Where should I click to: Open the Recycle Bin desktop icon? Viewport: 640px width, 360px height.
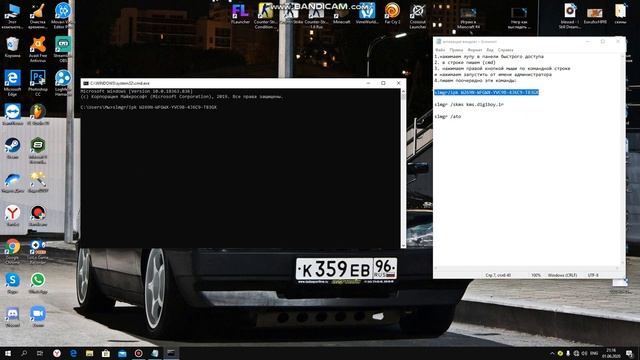click(12, 47)
